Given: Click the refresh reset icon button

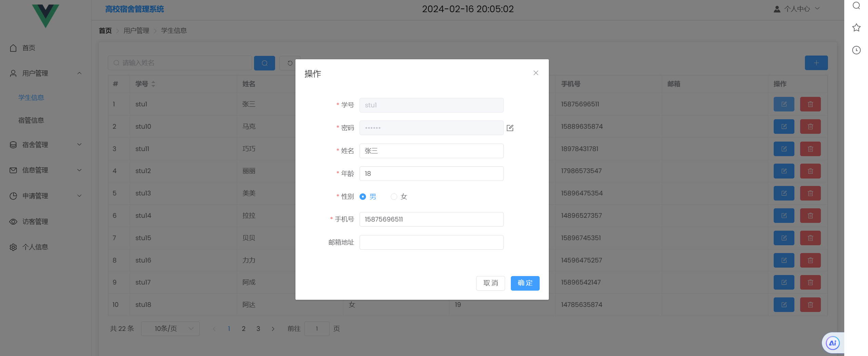Looking at the screenshot, I should (x=289, y=63).
